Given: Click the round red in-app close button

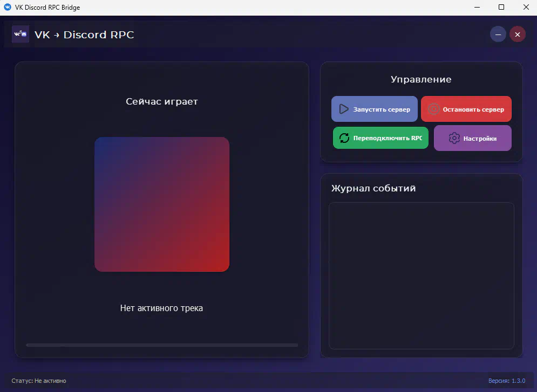Looking at the screenshot, I should point(518,34).
